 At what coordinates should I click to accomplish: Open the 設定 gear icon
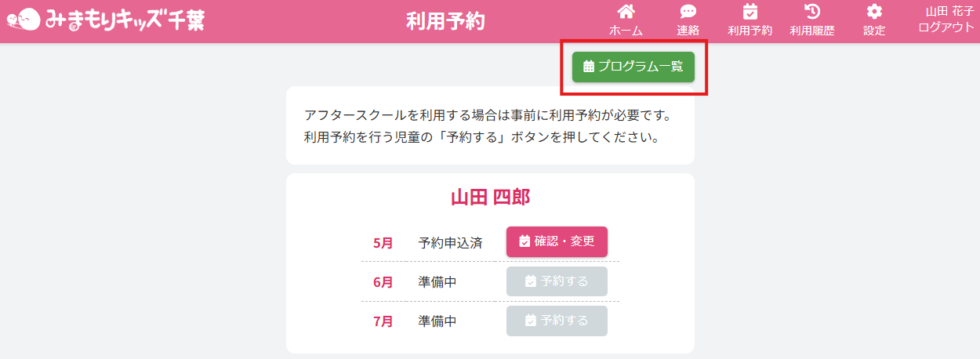(x=874, y=11)
